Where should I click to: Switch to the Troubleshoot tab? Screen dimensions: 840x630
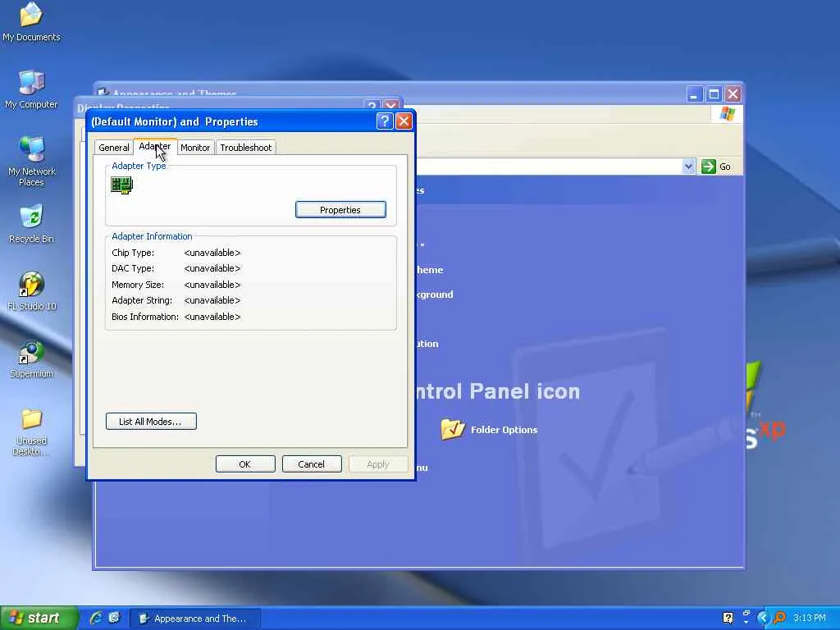[x=246, y=148]
